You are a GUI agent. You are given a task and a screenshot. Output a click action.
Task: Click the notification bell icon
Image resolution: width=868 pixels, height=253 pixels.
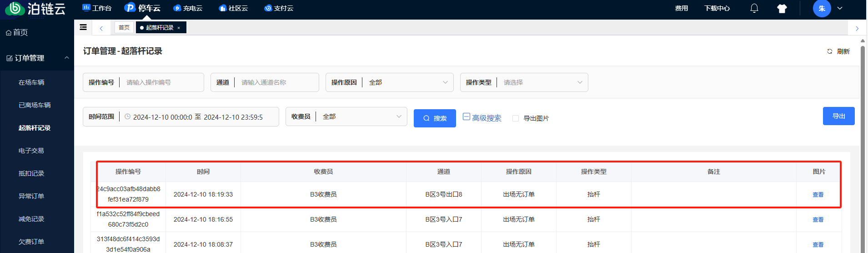[x=754, y=8]
